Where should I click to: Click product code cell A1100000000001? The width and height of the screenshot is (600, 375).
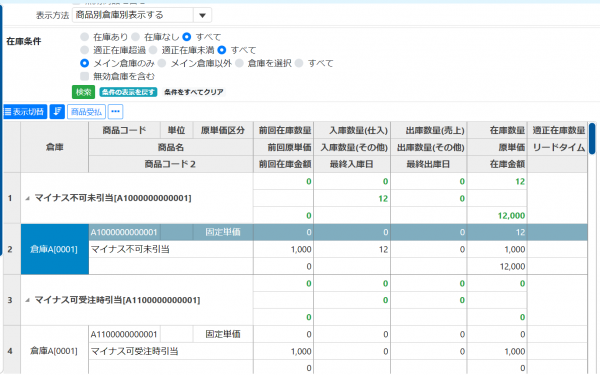pyautogui.click(x=124, y=334)
